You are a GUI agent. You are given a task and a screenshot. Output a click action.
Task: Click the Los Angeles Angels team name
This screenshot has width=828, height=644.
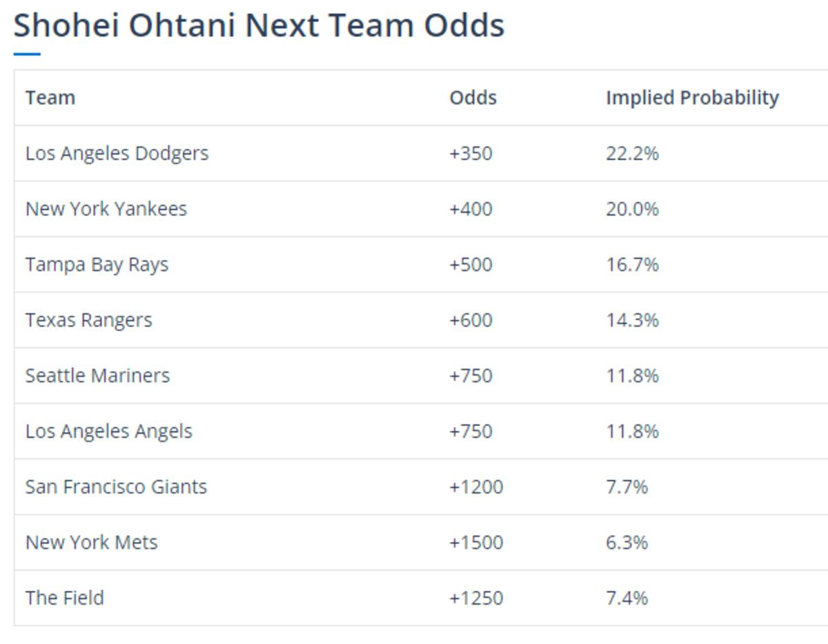coord(109,431)
